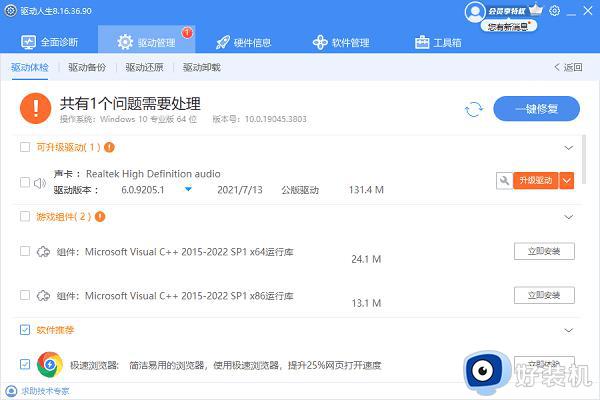600x400 pixels.
Task: Click the 驱动人生 app logo icon
Action: [11, 11]
